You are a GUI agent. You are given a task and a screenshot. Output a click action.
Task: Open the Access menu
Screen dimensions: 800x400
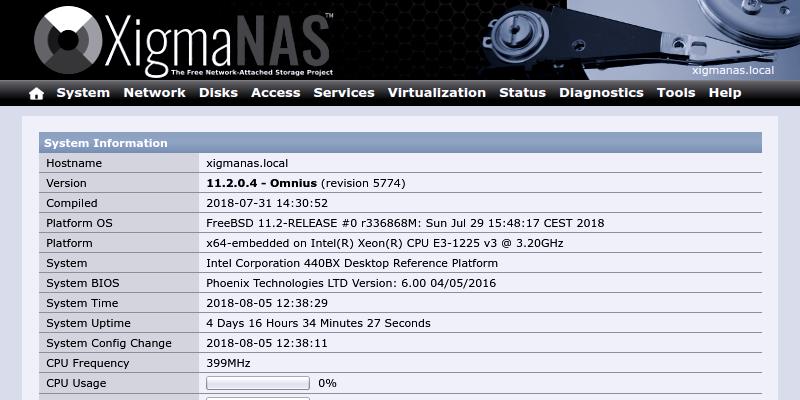[x=275, y=93]
